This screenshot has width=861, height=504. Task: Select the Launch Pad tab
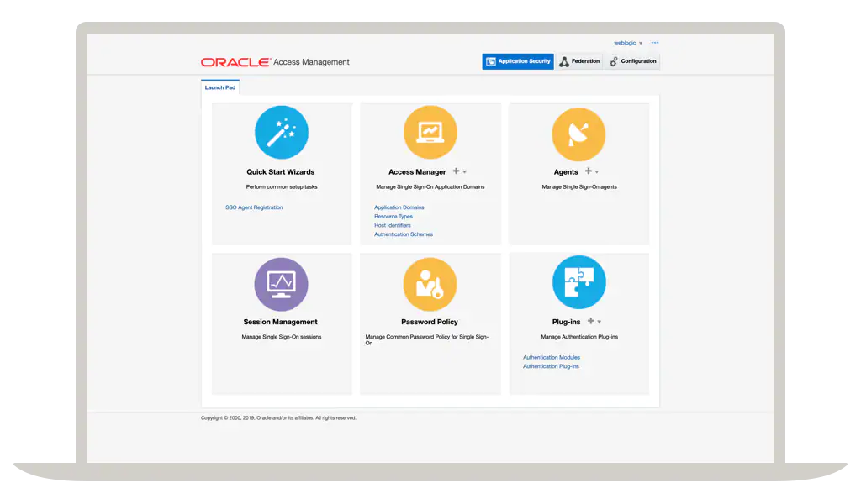[x=220, y=87]
